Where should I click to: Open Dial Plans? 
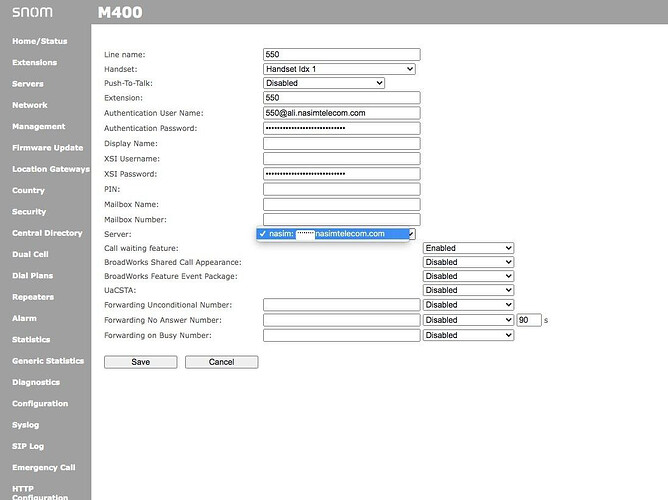tap(32, 276)
